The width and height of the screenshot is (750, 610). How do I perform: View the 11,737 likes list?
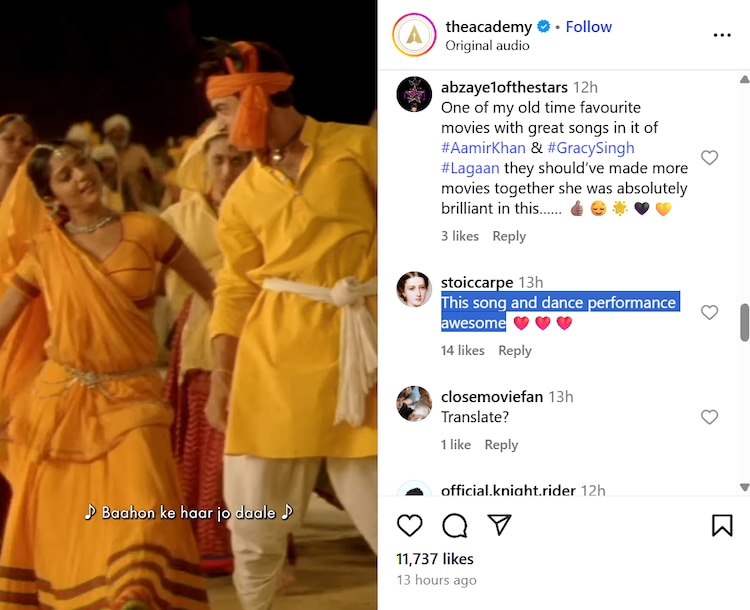435,559
